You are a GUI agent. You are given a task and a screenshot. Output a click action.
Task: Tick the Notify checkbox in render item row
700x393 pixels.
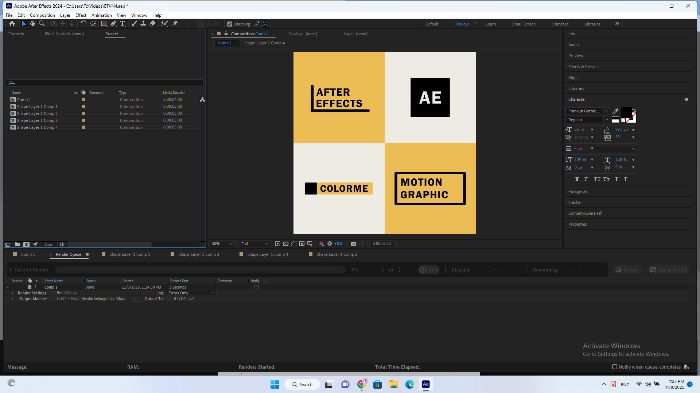[x=256, y=287]
